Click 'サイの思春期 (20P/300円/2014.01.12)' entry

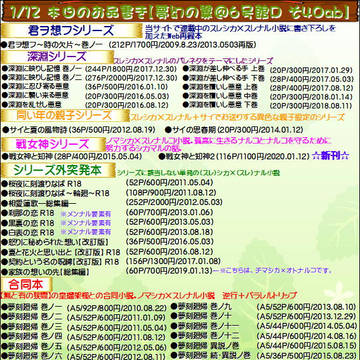click(x=234, y=129)
